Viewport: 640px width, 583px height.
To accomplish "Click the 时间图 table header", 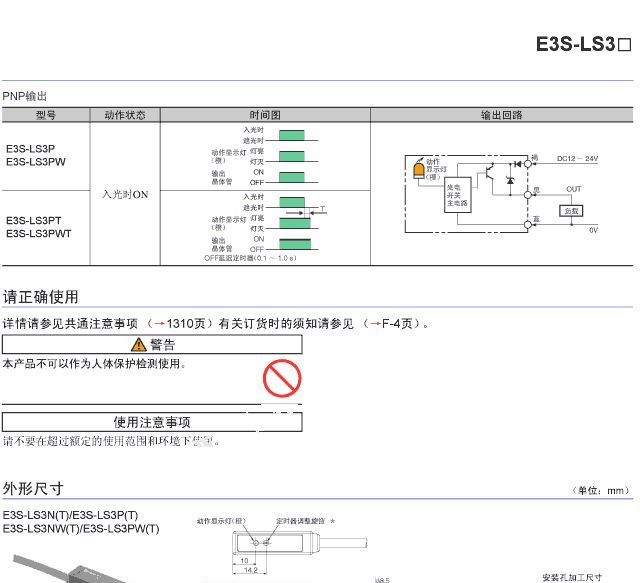I will (x=265, y=115).
